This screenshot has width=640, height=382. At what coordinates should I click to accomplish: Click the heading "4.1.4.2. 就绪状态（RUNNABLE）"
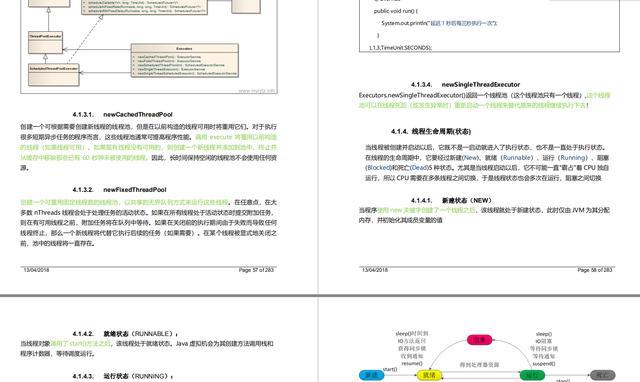coord(125,333)
